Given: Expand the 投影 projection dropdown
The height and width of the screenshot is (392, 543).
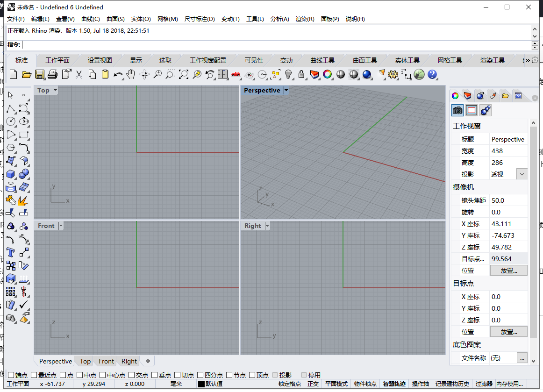Looking at the screenshot, I should tap(522, 174).
